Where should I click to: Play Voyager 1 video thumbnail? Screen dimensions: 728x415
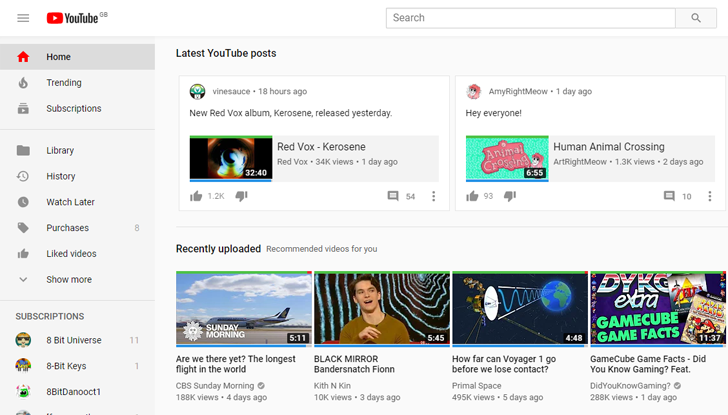pyautogui.click(x=520, y=309)
